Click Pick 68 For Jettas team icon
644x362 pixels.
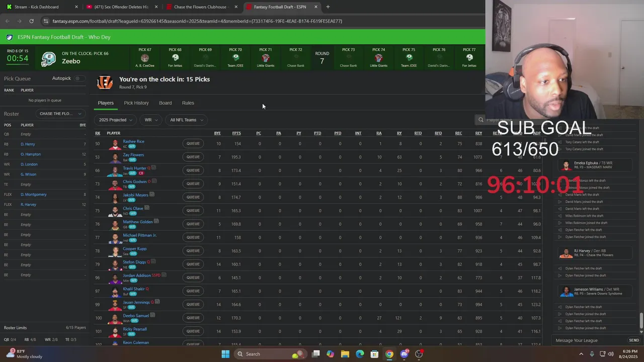(175, 58)
